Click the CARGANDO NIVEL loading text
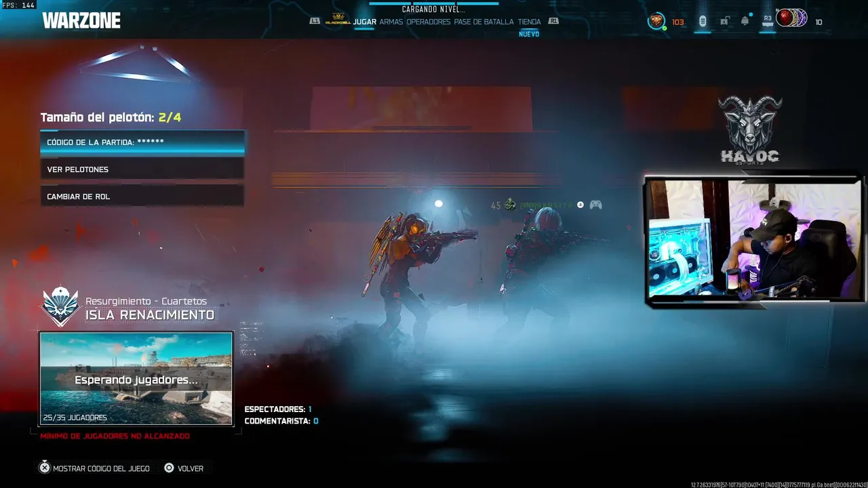 coord(433,9)
